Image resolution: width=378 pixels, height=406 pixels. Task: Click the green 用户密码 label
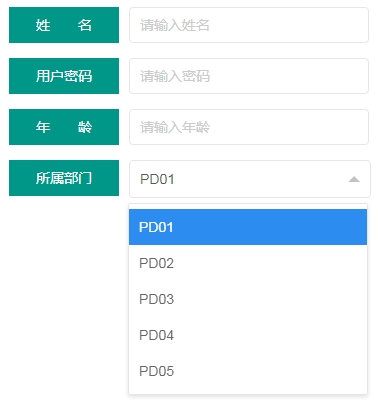(64, 76)
